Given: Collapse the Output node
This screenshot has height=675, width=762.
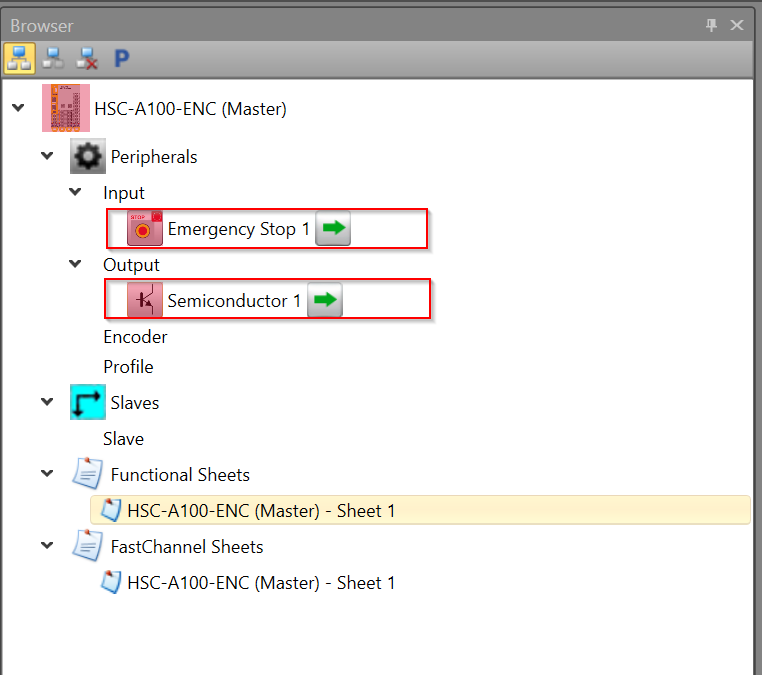Looking at the screenshot, I should coord(75,263).
